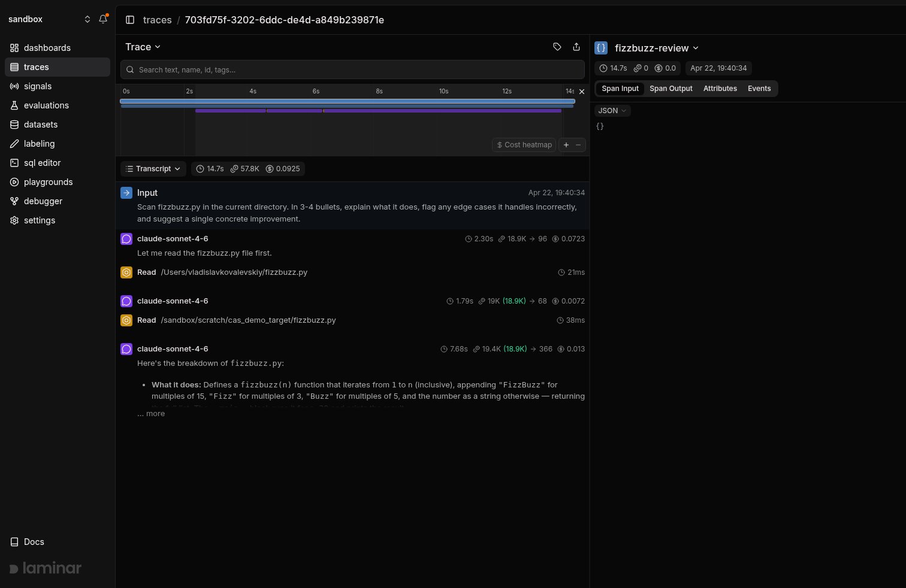This screenshot has height=588, width=906.
Task: Open the datasets page
Action: (58, 125)
